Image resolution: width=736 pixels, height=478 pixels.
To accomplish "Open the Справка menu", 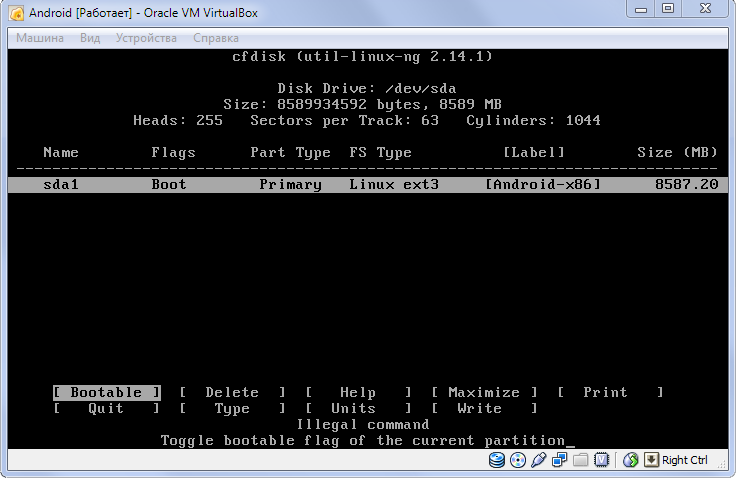I will pyautogui.click(x=215, y=38).
